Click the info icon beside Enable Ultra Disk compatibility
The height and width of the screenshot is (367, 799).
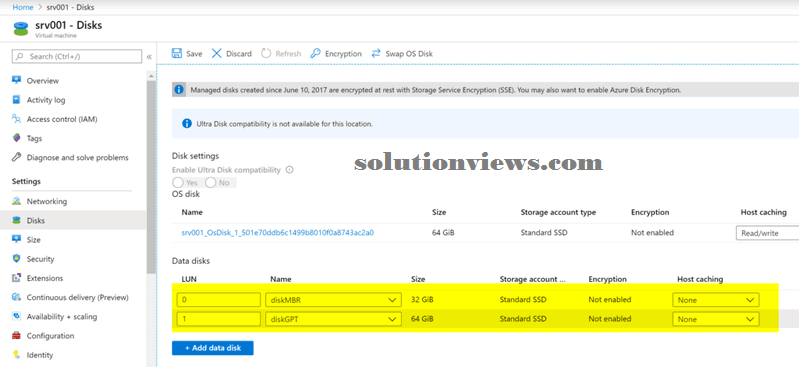point(289,170)
